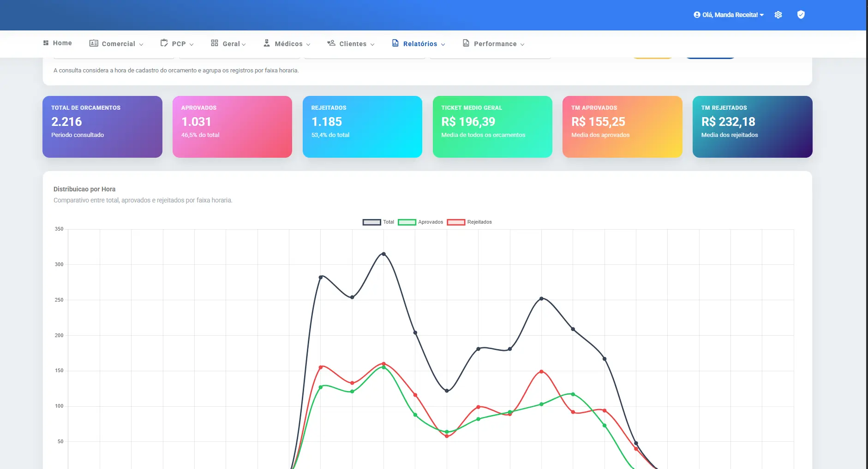
Task: Click the Geral grid icon
Action: point(215,43)
